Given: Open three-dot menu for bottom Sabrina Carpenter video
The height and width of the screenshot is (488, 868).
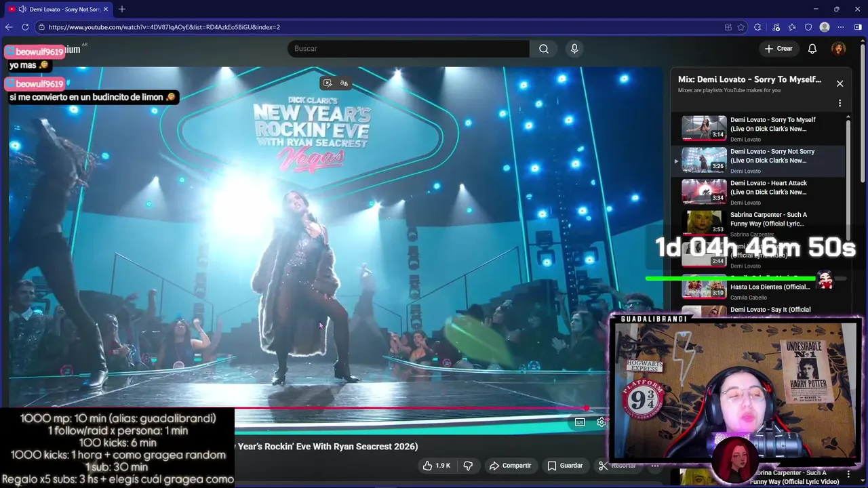Looking at the screenshot, I should pyautogui.click(x=849, y=474).
